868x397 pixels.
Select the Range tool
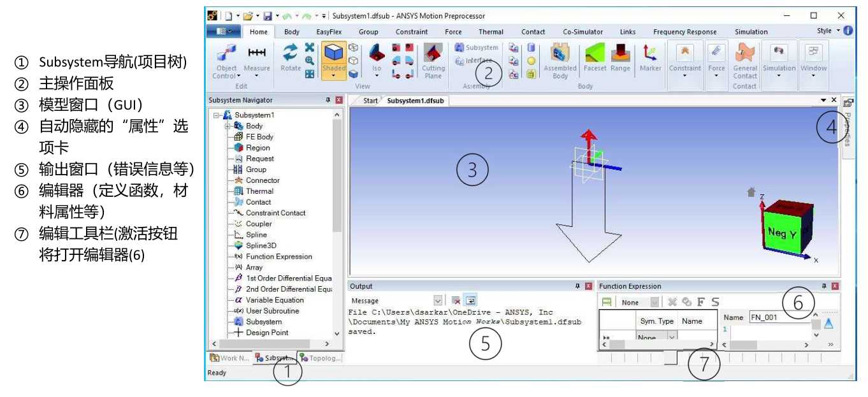tap(620, 58)
